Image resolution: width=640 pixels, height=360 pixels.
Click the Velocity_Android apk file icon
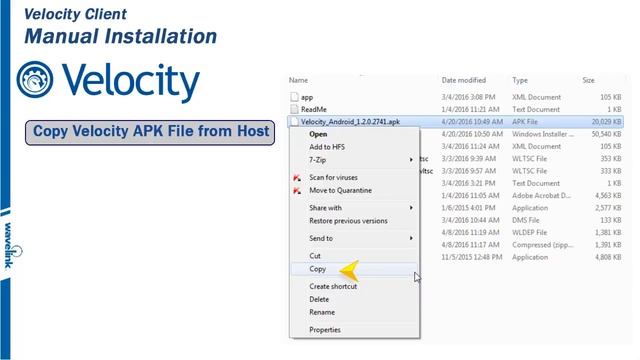coord(294,121)
